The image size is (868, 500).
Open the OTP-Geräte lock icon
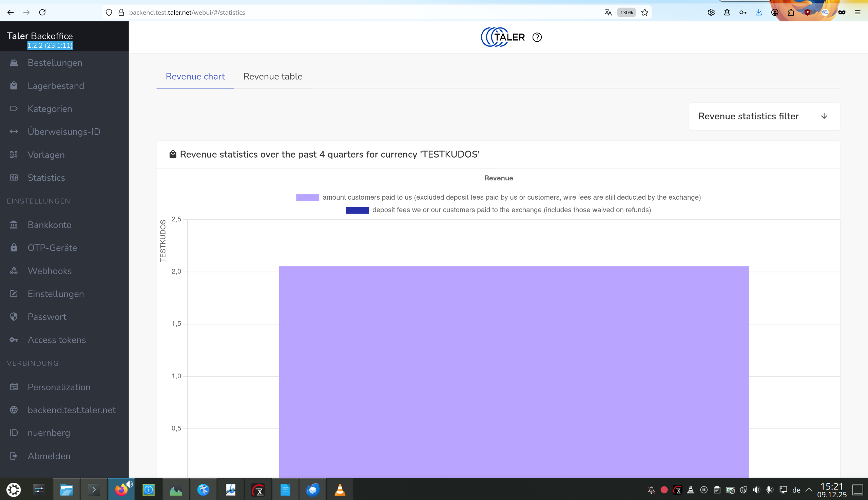point(14,247)
